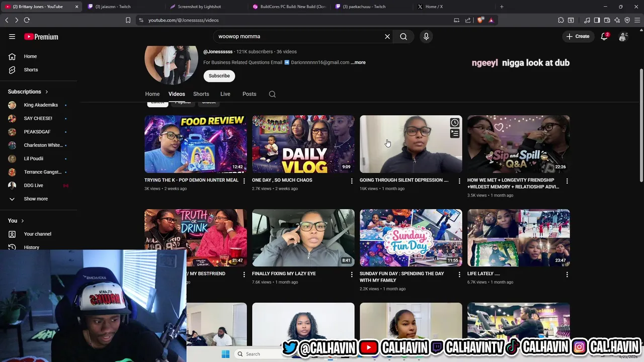Open the Daily Vlog video thumbnail

(x=303, y=144)
